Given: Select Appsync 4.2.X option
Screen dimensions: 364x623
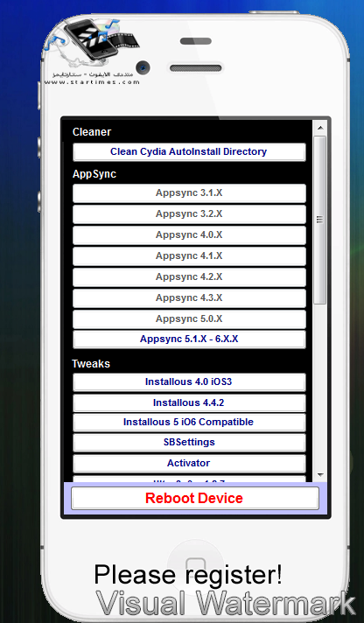Looking at the screenshot, I should tap(189, 276).
